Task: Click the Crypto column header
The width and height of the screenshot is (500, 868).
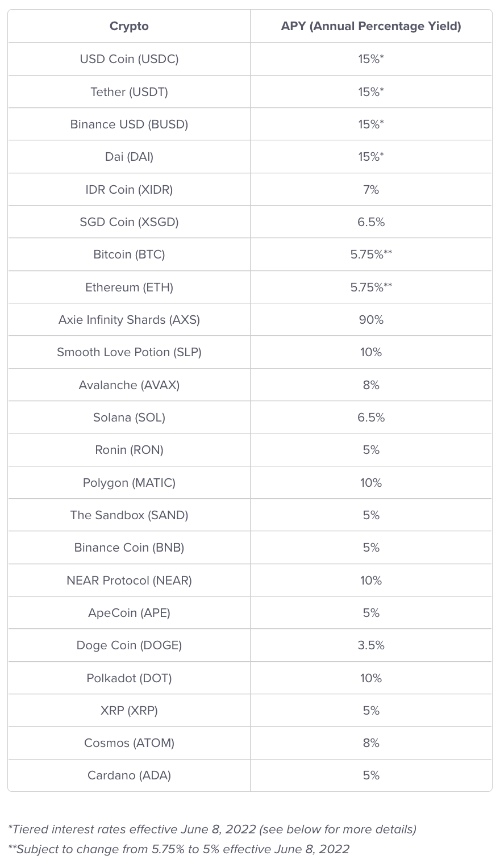Action: pyautogui.click(x=129, y=26)
